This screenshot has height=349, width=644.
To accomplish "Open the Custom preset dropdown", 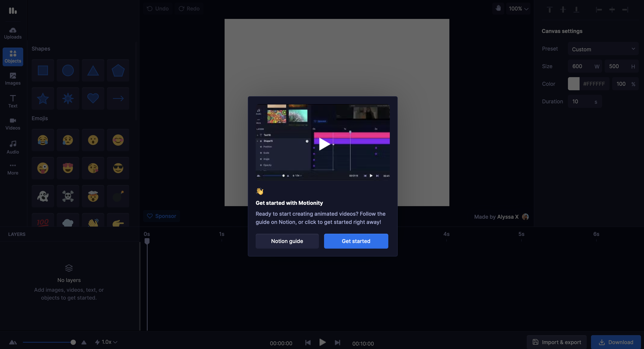I will pos(603,49).
